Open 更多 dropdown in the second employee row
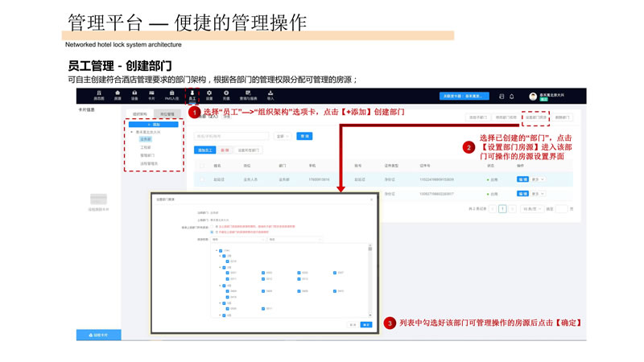Screen dimensions: 644x362 [538, 193]
